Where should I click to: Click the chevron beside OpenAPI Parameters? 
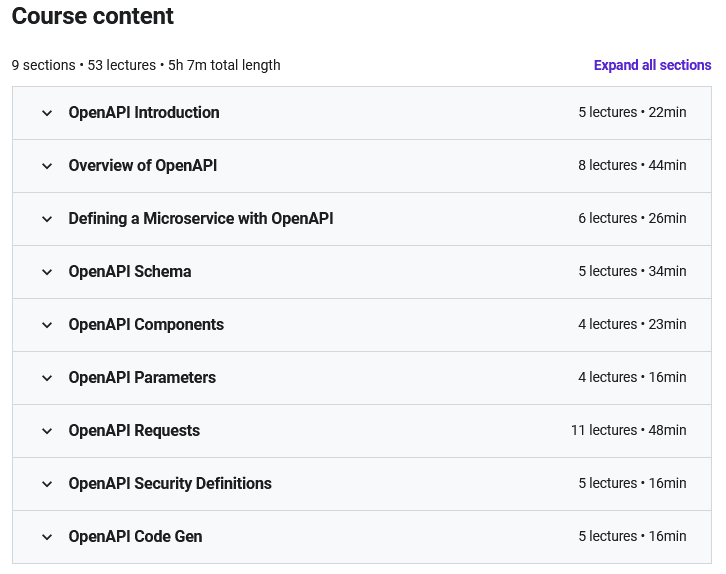[x=47, y=378]
